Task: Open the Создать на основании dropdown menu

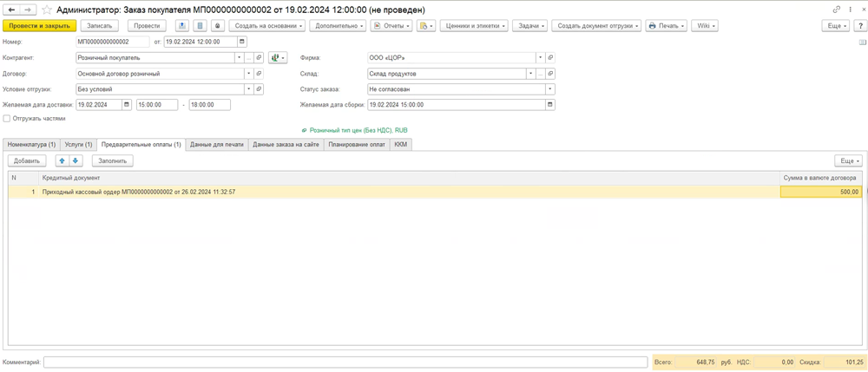Action: point(267,26)
